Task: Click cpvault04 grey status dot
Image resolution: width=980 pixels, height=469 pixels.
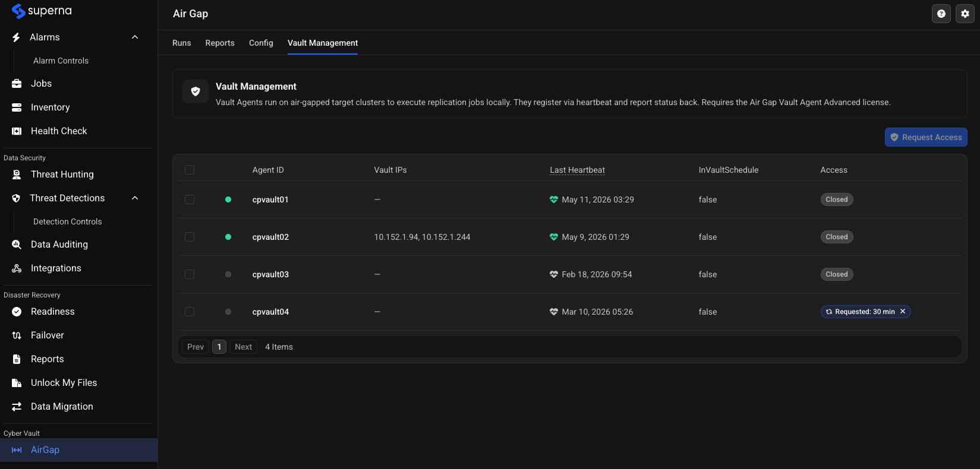Action: click(x=228, y=312)
